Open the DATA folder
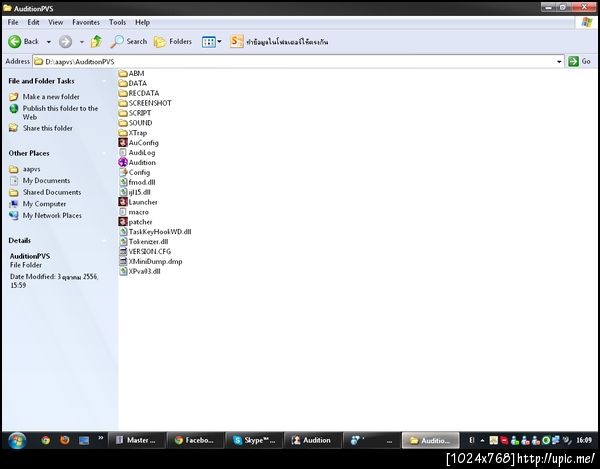This screenshot has width=600, height=469. [132, 83]
